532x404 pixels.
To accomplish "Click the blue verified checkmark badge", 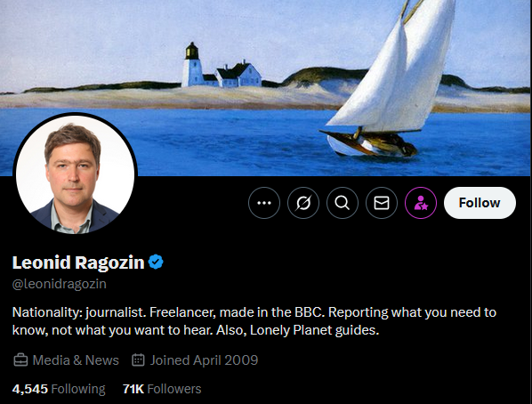I will point(156,262).
